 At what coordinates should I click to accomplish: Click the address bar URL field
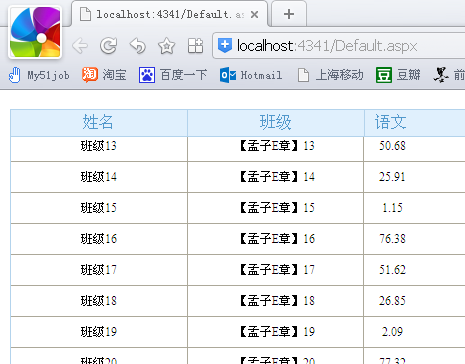point(338,46)
